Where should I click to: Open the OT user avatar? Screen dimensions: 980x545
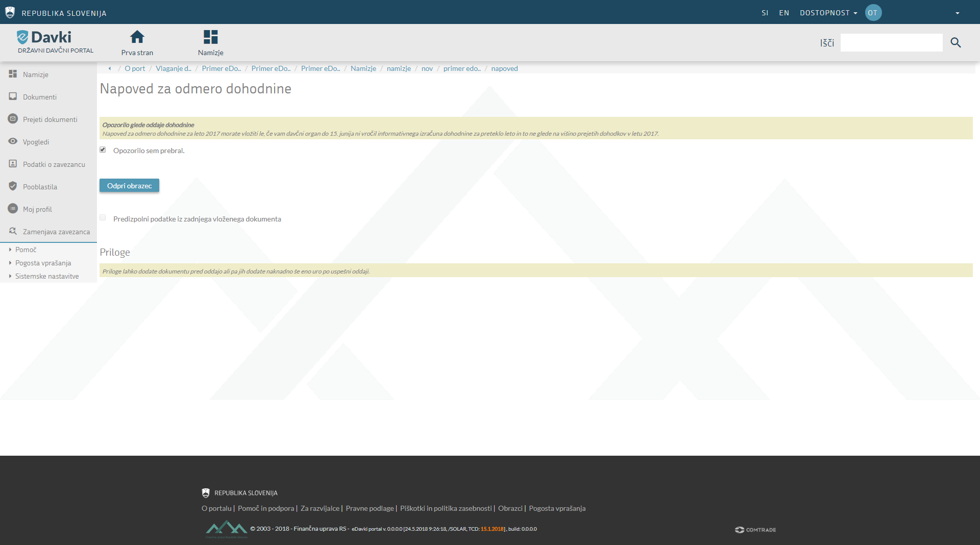(x=873, y=13)
